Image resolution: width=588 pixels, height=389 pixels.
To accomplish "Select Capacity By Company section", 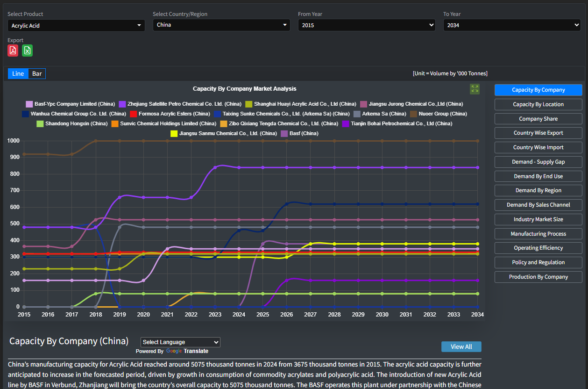I will (x=538, y=90).
